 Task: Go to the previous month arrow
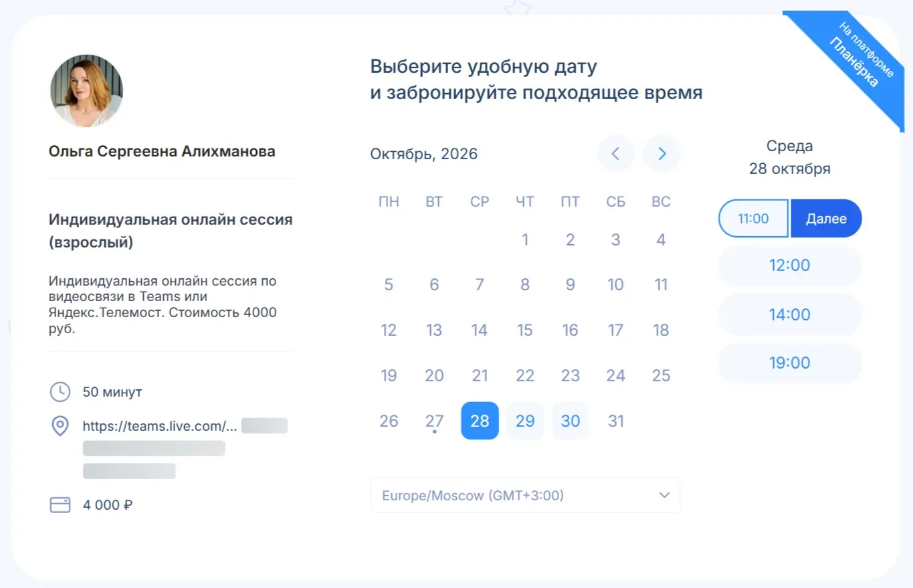616,154
